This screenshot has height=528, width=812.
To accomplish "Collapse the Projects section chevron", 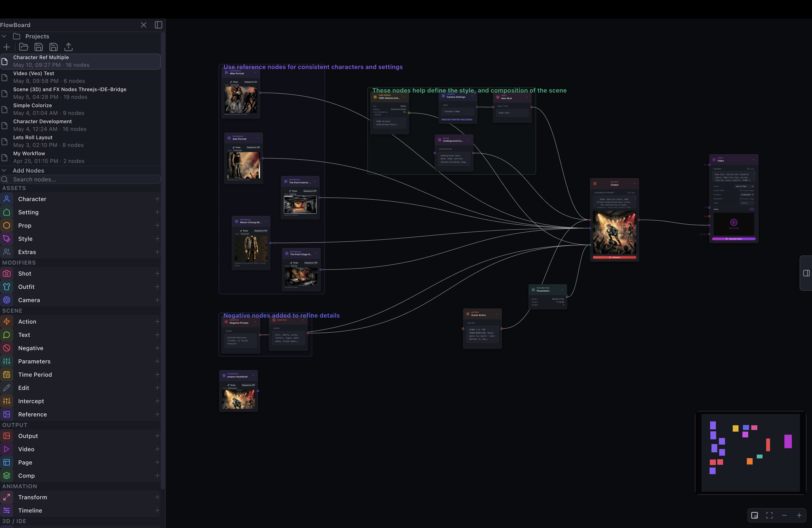I will point(4,36).
